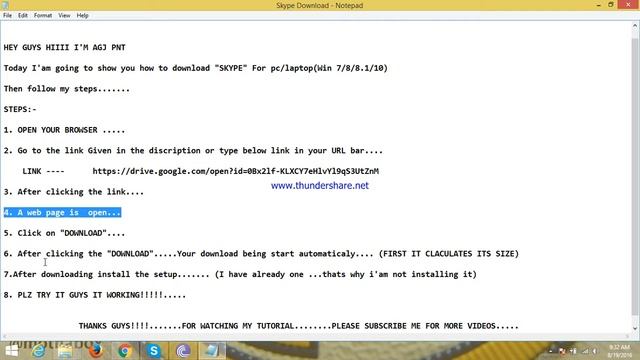The width and height of the screenshot is (640, 360).
Task: Launch Firefox from the taskbar
Action: [96, 351]
